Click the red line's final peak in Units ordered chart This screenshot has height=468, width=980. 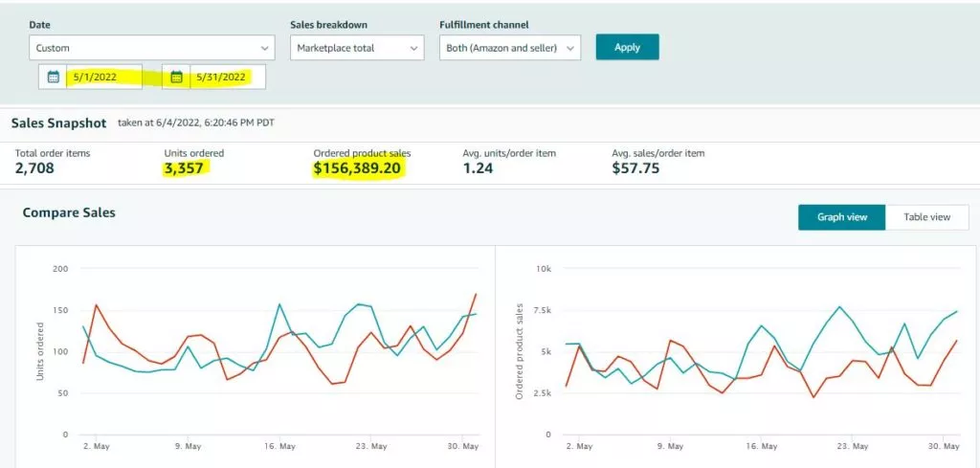pos(476,295)
